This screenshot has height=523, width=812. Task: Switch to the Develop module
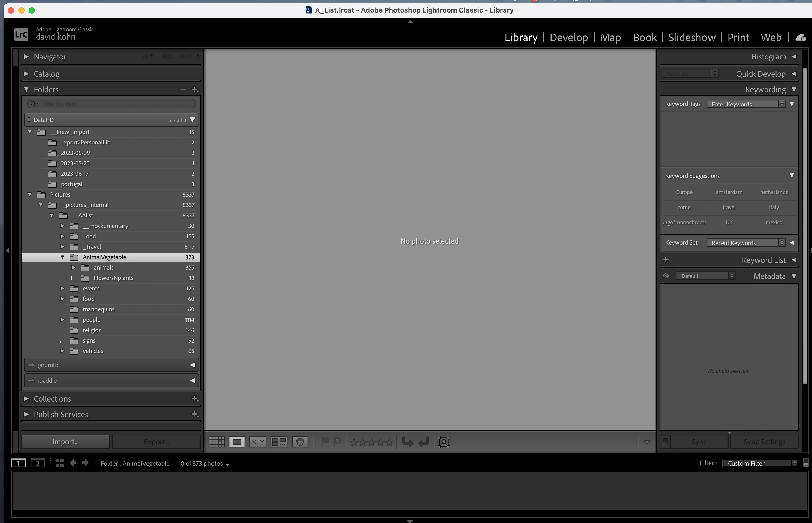point(568,37)
